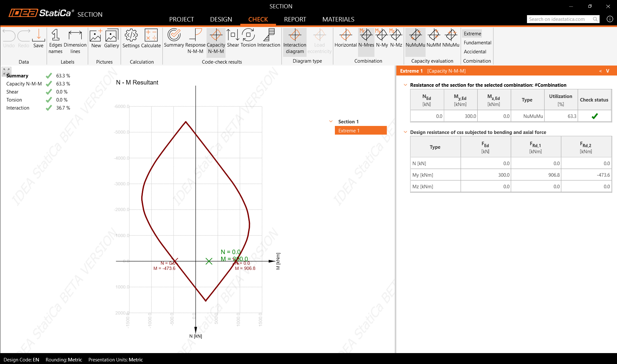This screenshot has width=617, height=364.
Task: Click the Design Code: EN status entry
Action: (x=22, y=360)
